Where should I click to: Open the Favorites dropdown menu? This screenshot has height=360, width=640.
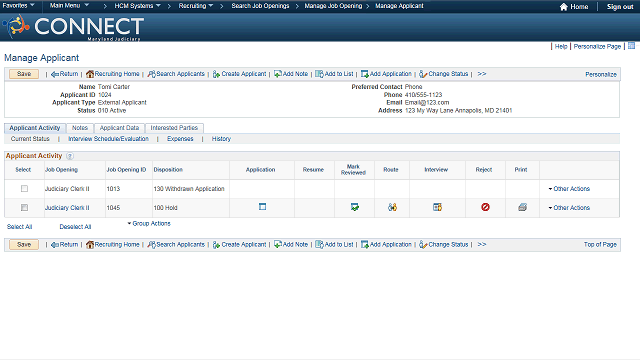pyautogui.click(x=18, y=6)
